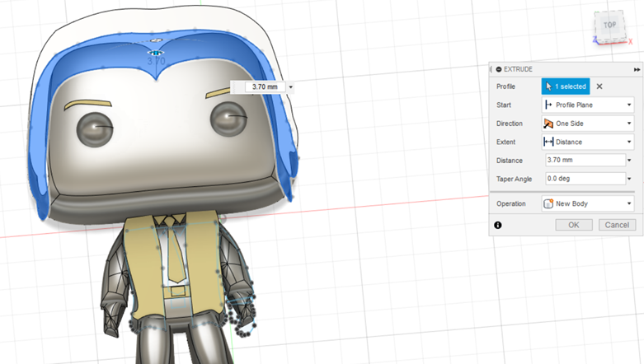Click the info icon in Extrude dialog
The height and width of the screenshot is (364, 644).
click(x=498, y=225)
